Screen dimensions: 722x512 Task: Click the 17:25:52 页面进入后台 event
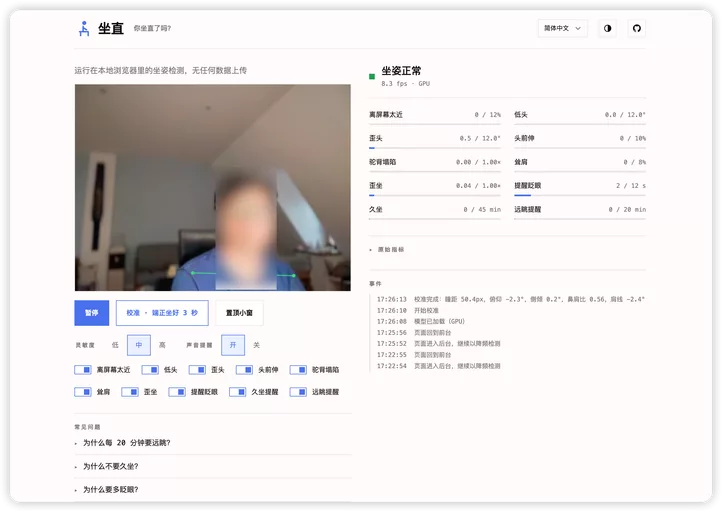[438, 343]
